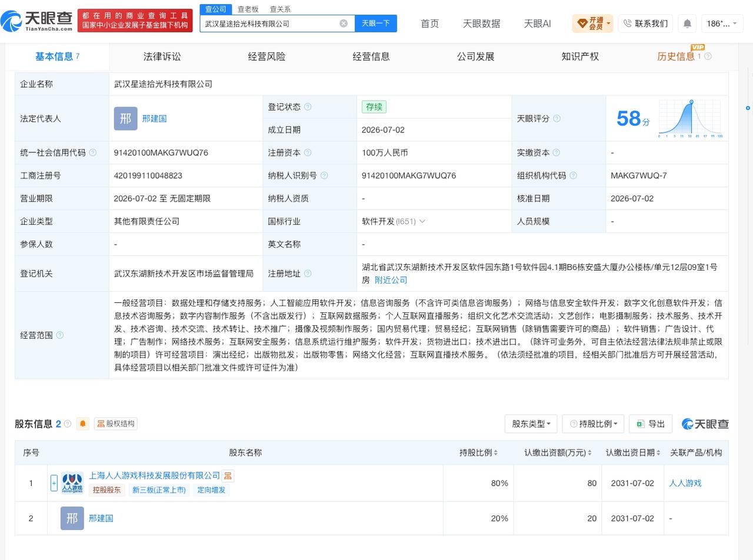
Task: Open the 经营信息 tab
Action: [371, 56]
